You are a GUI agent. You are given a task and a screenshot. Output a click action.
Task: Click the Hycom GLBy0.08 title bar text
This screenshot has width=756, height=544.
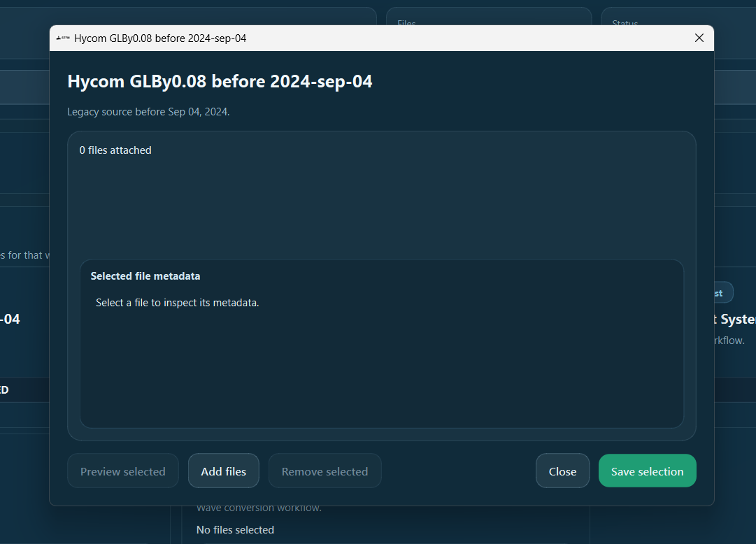[x=160, y=38]
